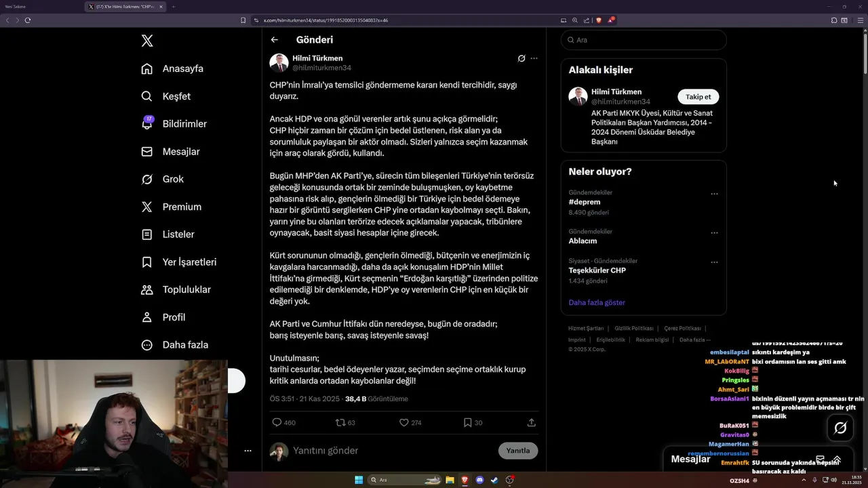Image resolution: width=868 pixels, height=488 pixels.
Task: Open Bildirimler notifications
Action: click(174, 124)
